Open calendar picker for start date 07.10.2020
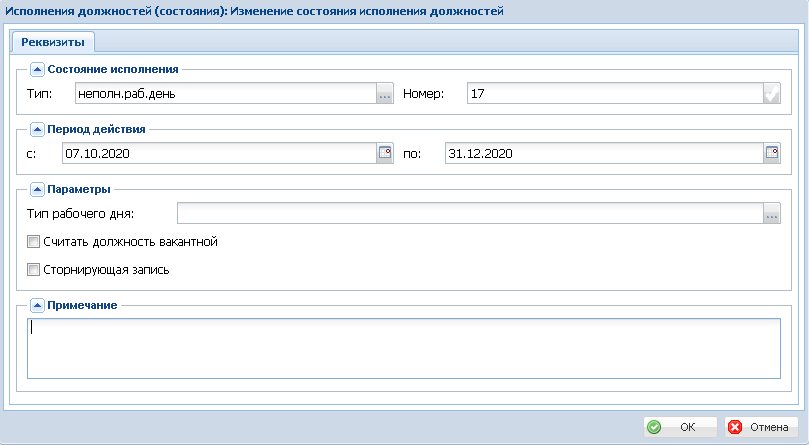 [385, 153]
